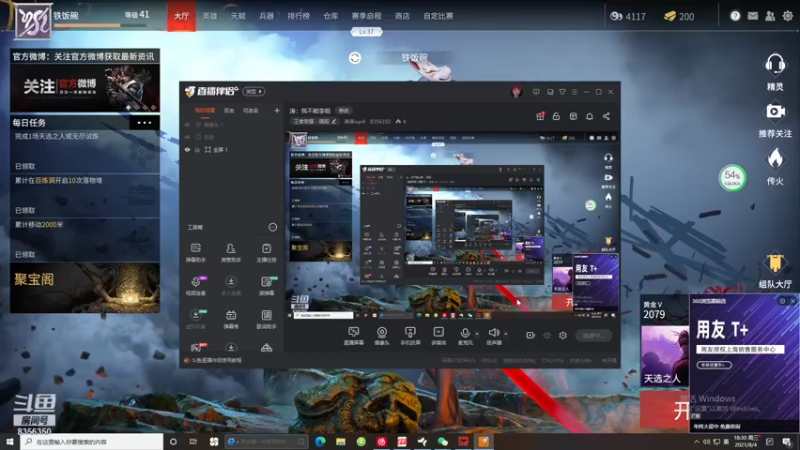The width and height of the screenshot is (800, 450).
Task: Open the 排行榜 tab in game menu
Action: (x=298, y=16)
